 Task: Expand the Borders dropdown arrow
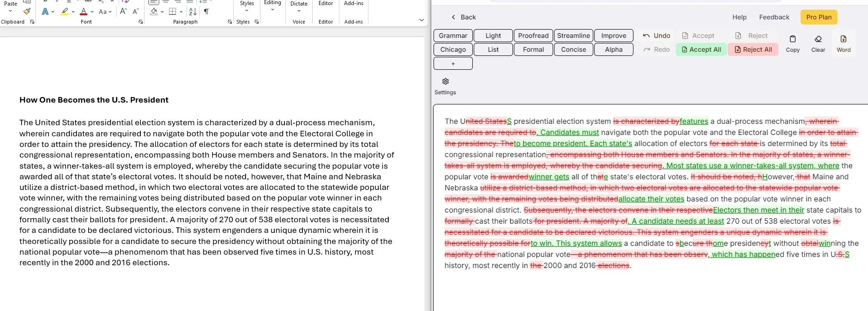pos(181,12)
